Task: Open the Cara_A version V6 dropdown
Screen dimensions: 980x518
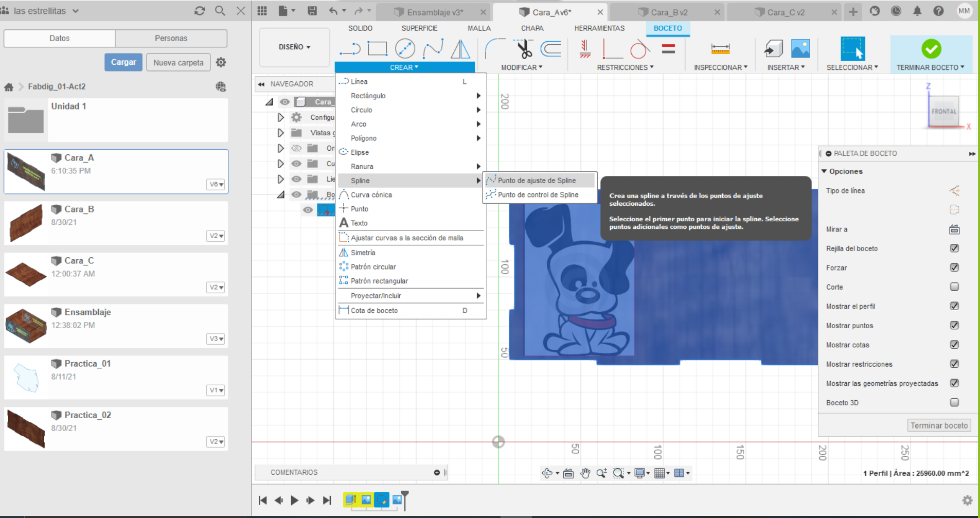Action: coord(216,184)
